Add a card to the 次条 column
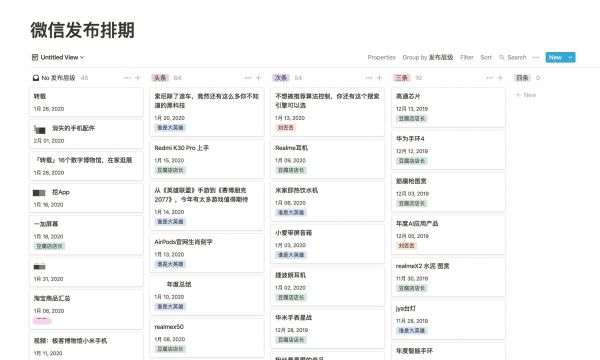This screenshot has height=360, width=600. pyautogui.click(x=380, y=78)
